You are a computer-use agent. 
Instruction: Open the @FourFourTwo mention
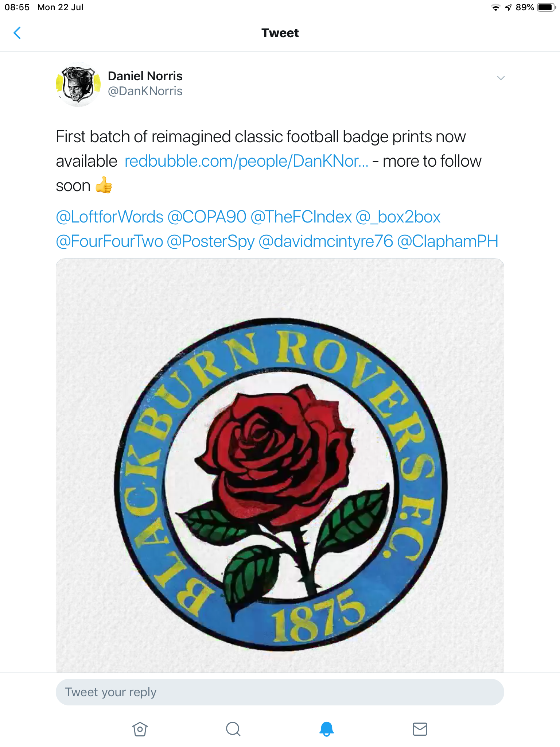click(109, 241)
